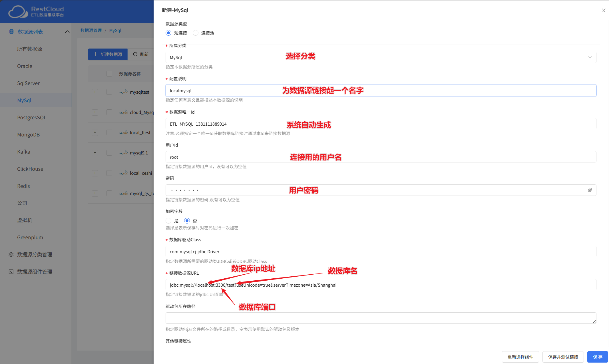The image size is (609, 364).
Task: Select 短连接 radio option
Action: pyautogui.click(x=168, y=33)
